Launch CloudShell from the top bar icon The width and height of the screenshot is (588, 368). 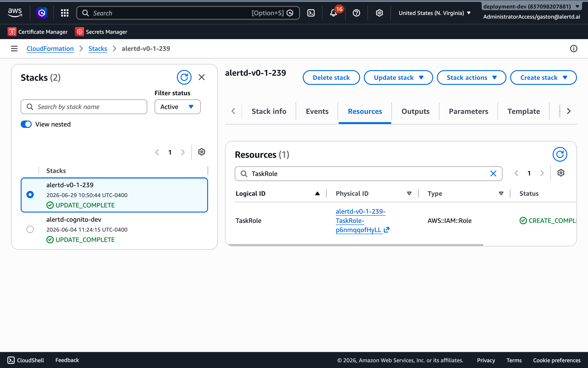coord(311,13)
